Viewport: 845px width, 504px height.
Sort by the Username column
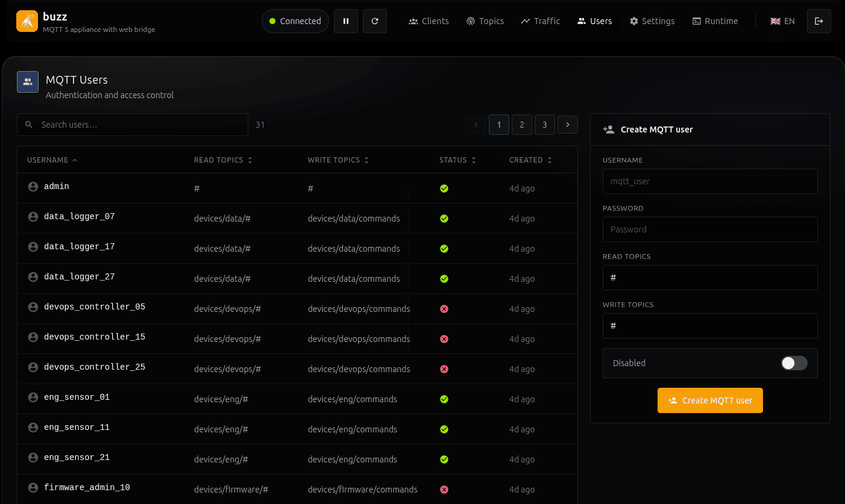point(52,160)
